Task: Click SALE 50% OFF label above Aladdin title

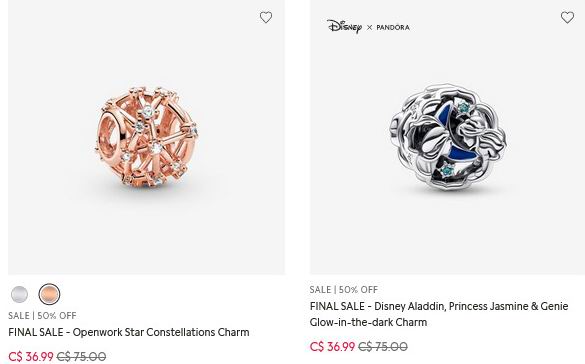Action: (x=344, y=289)
